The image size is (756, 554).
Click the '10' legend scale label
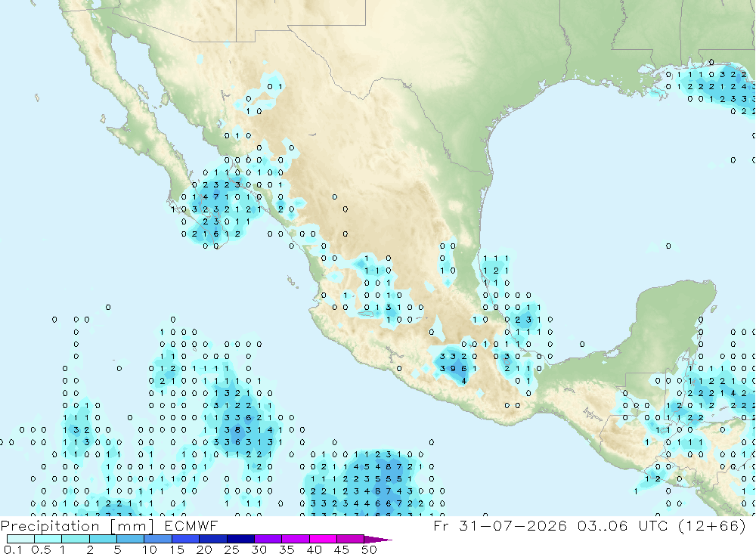pyautogui.click(x=149, y=549)
